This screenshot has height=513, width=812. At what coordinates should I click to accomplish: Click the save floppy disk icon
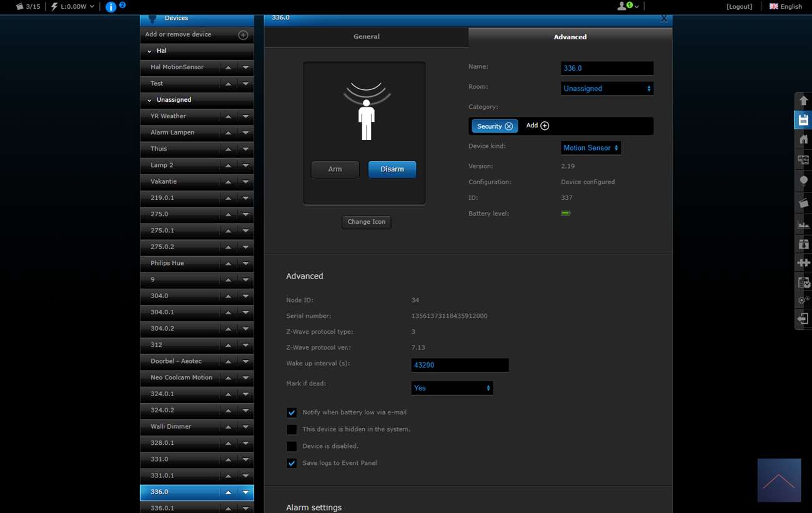click(x=803, y=120)
